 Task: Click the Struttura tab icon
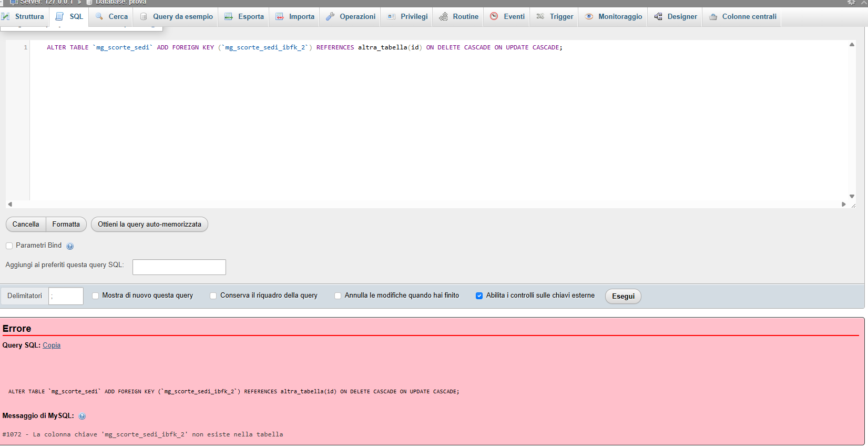[6, 17]
